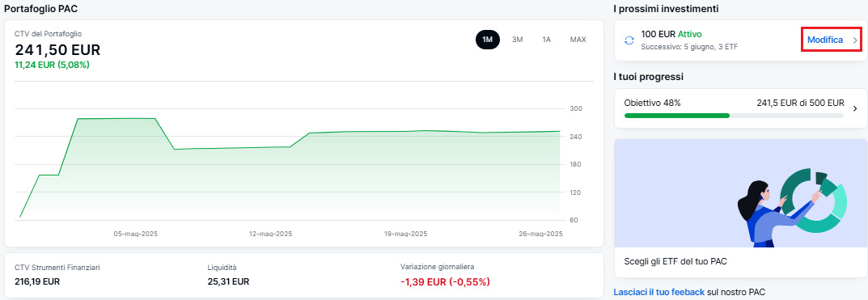Click the Liquidità 25,31 EUR amount
The image size is (868, 300).
[x=228, y=281]
